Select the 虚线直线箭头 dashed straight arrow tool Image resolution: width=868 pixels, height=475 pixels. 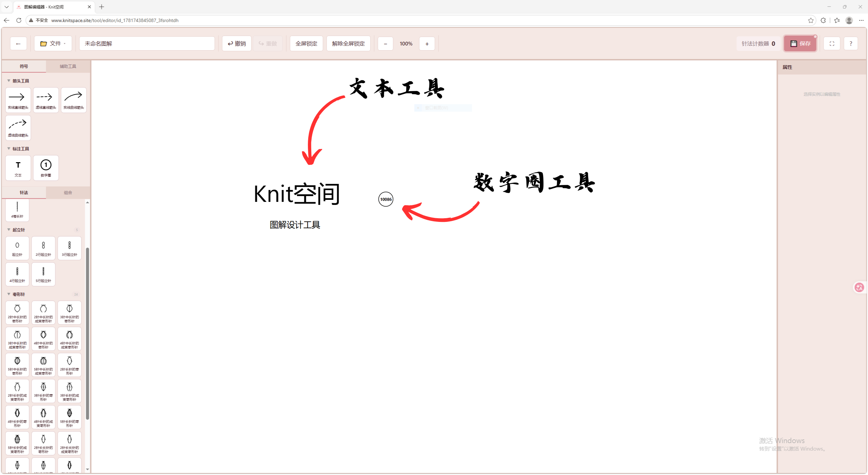tap(46, 100)
